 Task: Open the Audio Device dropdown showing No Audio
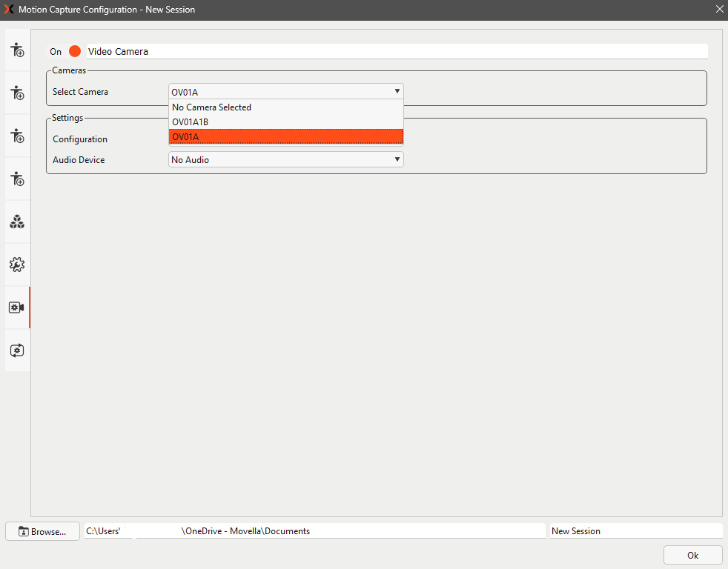point(286,159)
